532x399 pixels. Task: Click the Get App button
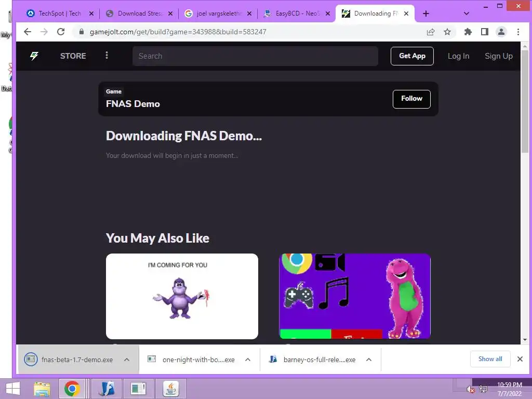(x=412, y=56)
